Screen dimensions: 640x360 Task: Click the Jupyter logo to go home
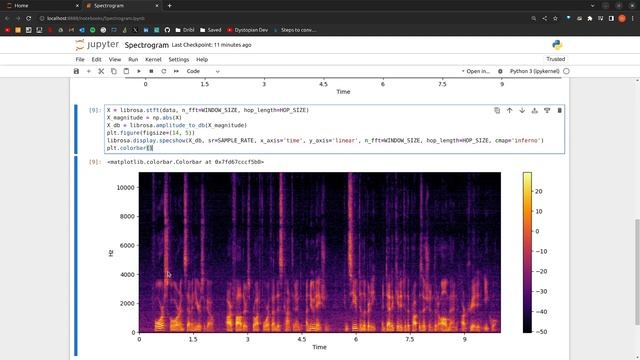tap(97, 44)
